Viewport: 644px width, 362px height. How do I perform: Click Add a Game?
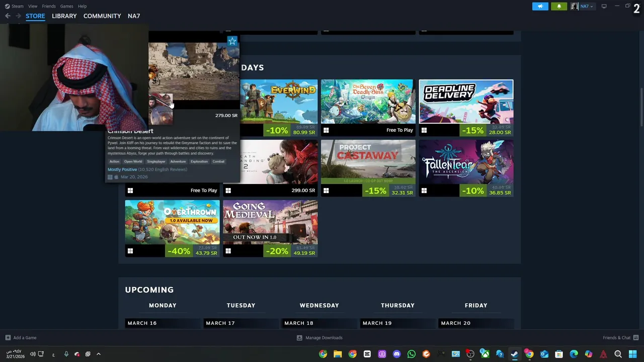point(21,338)
